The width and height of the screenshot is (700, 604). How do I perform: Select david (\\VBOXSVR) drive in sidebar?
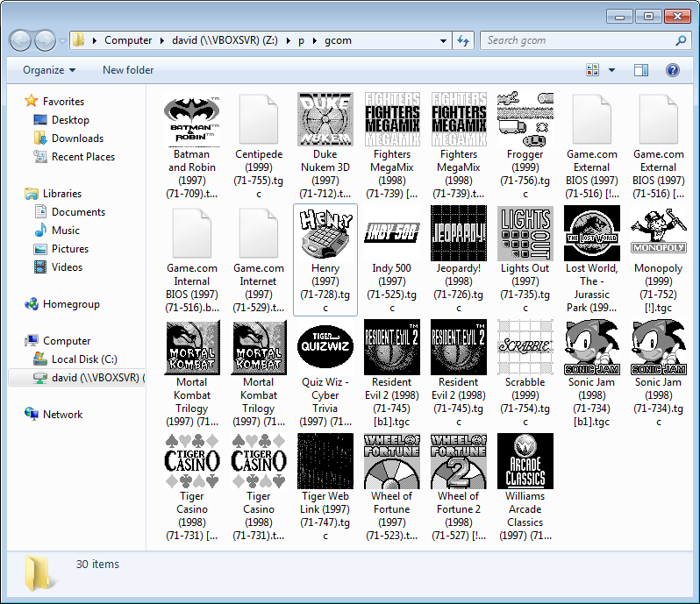click(77, 378)
